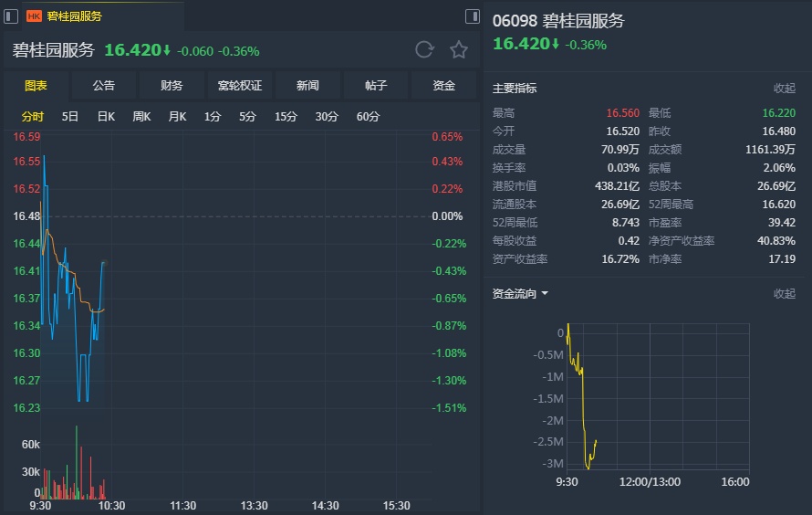Click the 净资产收益率 value 40.83%
The width and height of the screenshot is (812, 515).
(776, 241)
